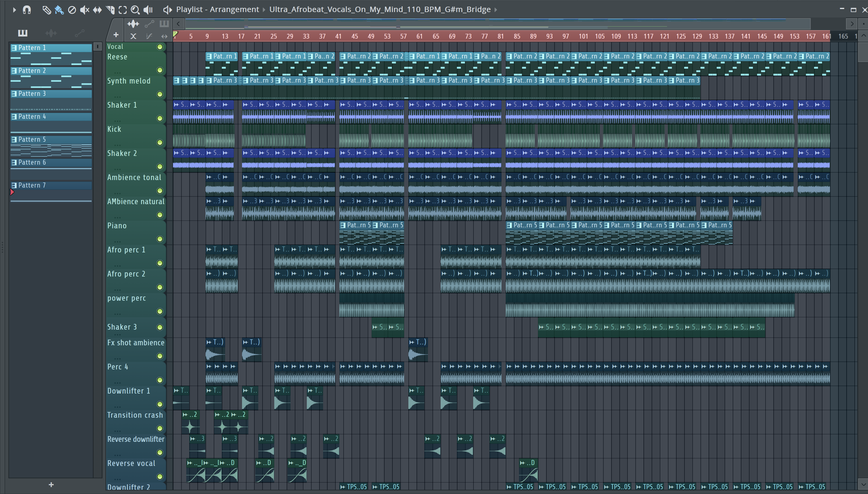Select the Downlifter 1 track header
Image resolution: width=868 pixels, height=494 pixels.
click(x=136, y=397)
